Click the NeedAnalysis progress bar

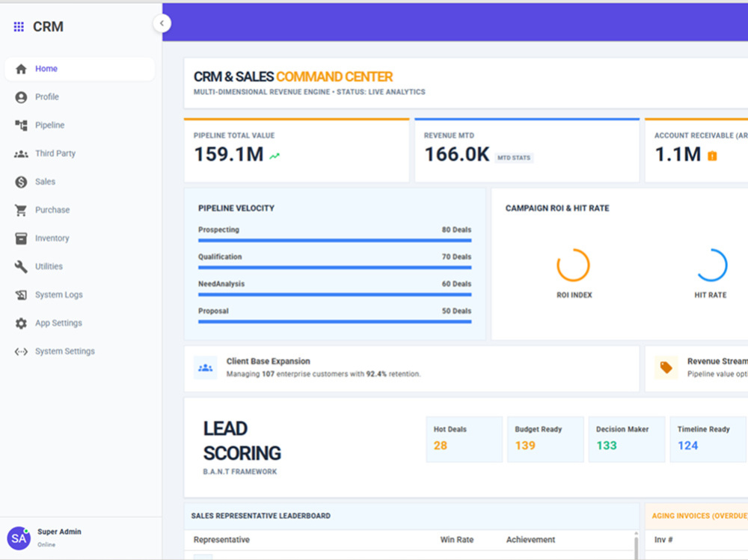[x=335, y=295]
